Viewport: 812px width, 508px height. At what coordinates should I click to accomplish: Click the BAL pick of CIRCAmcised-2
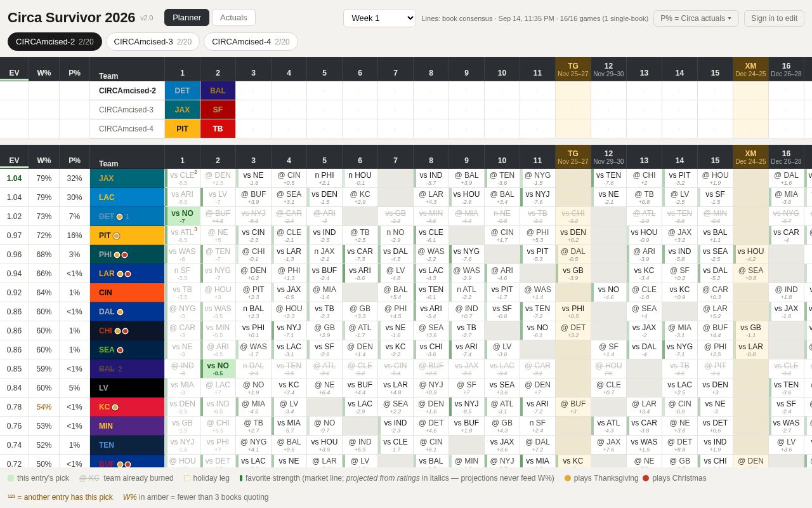pos(218,91)
